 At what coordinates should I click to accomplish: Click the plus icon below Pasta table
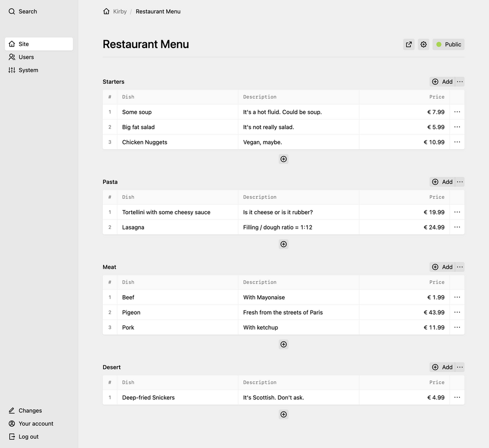pyautogui.click(x=284, y=244)
